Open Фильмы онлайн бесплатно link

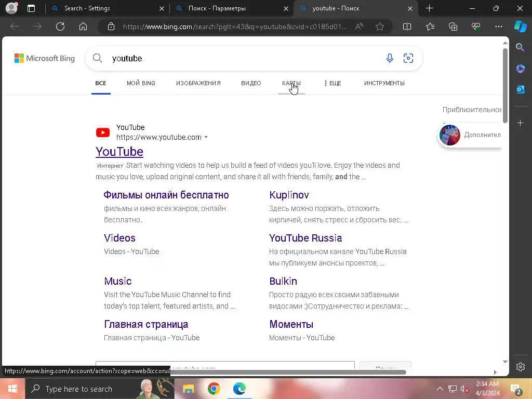pyautogui.click(x=166, y=195)
